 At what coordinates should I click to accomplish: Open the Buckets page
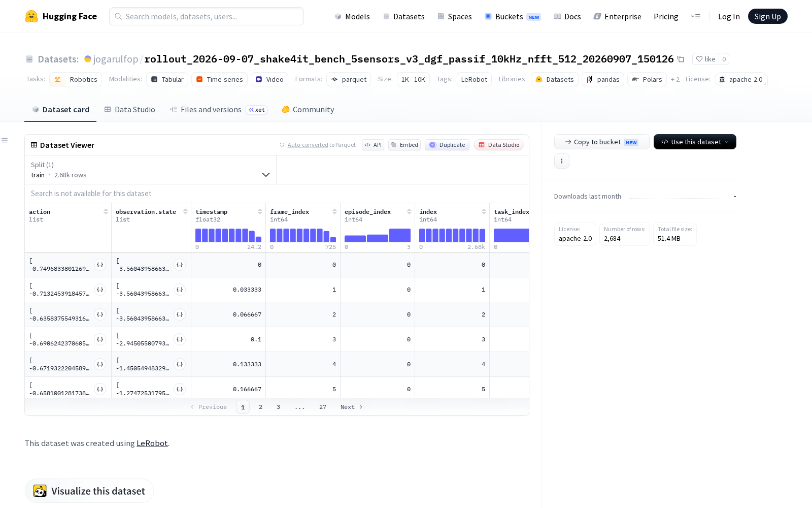pos(513,16)
